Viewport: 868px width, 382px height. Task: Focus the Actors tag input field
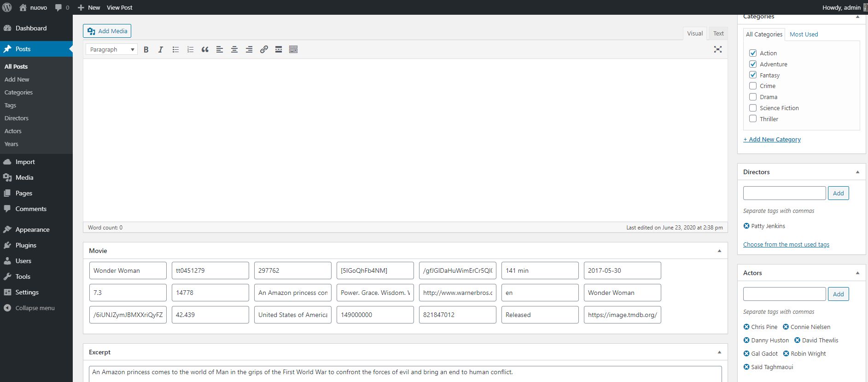tap(784, 294)
